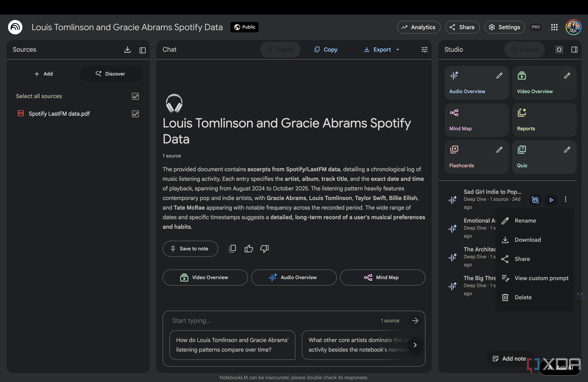Collapse the Studio panel

(574, 50)
